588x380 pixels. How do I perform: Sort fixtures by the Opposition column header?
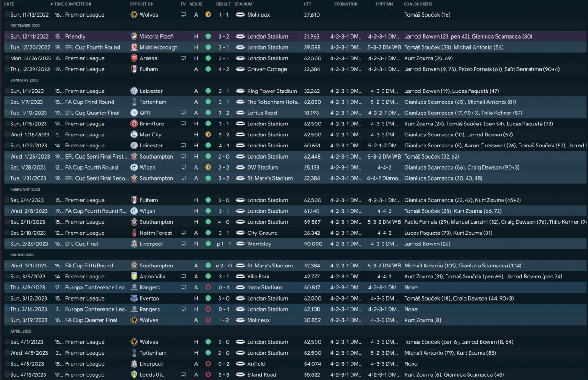[141, 4]
